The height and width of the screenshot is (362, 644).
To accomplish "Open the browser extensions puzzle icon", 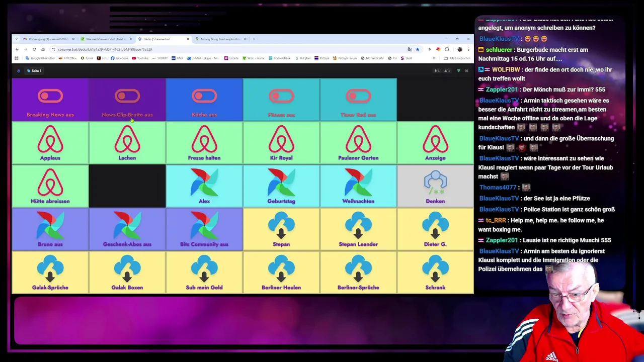I will coord(447,49).
